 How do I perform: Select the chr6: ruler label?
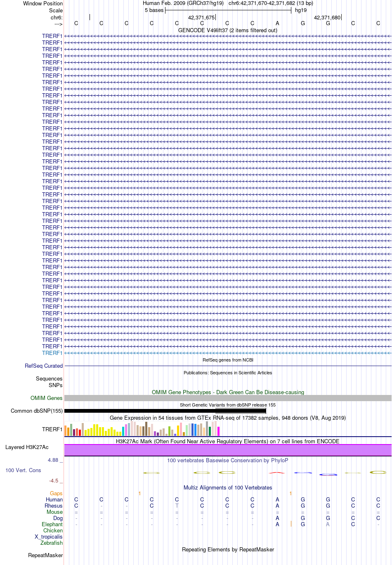coord(57,18)
